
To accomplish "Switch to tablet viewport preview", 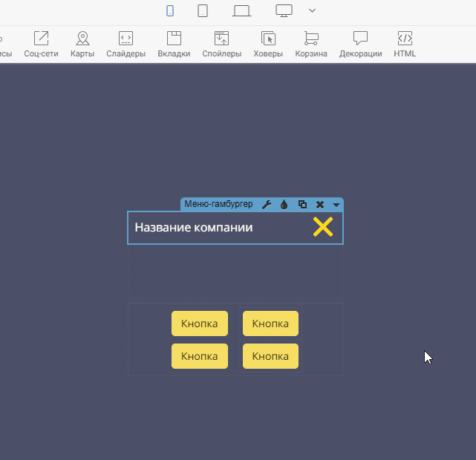I will click(203, 10).
